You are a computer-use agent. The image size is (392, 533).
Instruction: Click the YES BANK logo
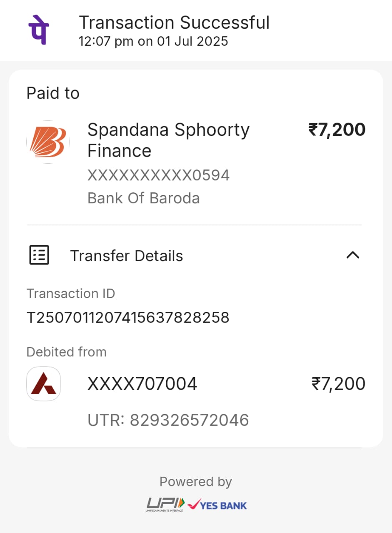(217, 505)
